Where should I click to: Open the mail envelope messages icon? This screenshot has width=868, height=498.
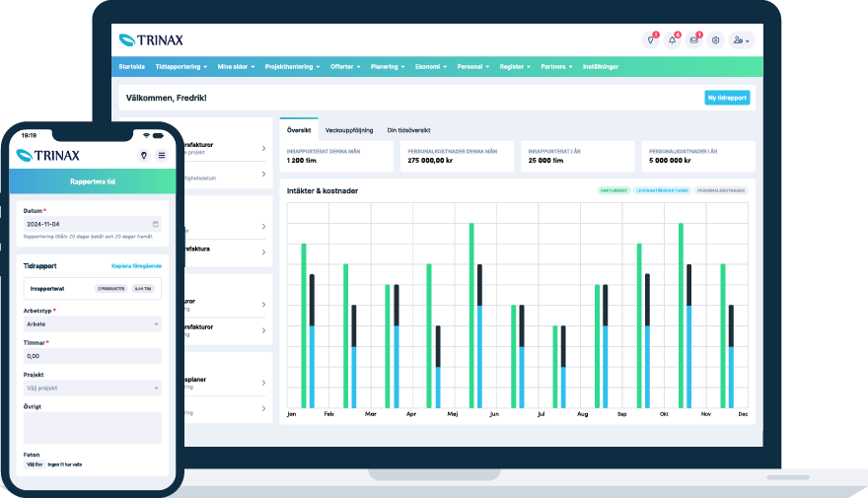tap(694, 40)
